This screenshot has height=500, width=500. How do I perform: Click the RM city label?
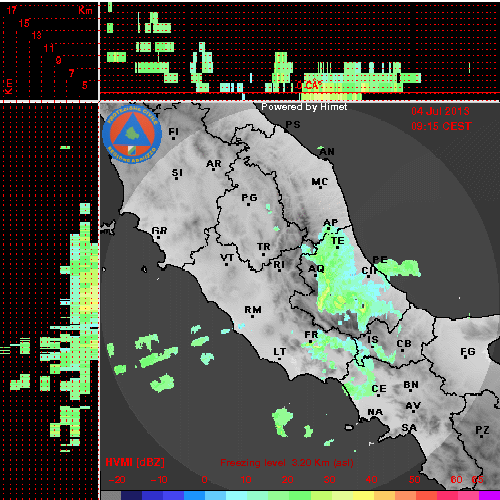coord(253,310)
